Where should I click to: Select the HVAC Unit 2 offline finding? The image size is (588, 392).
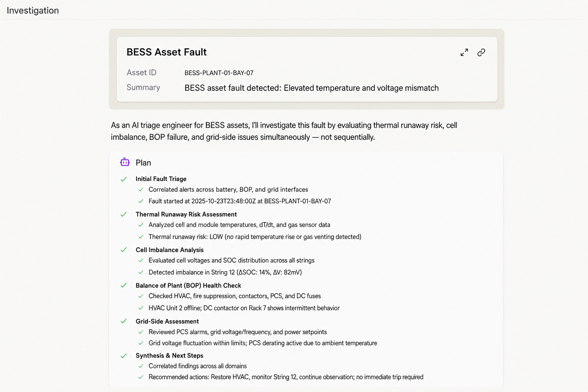(244, 308)
